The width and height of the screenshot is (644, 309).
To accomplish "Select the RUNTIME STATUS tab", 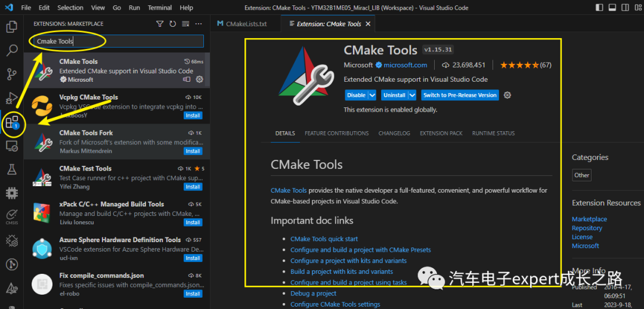I will click(493, 133).
